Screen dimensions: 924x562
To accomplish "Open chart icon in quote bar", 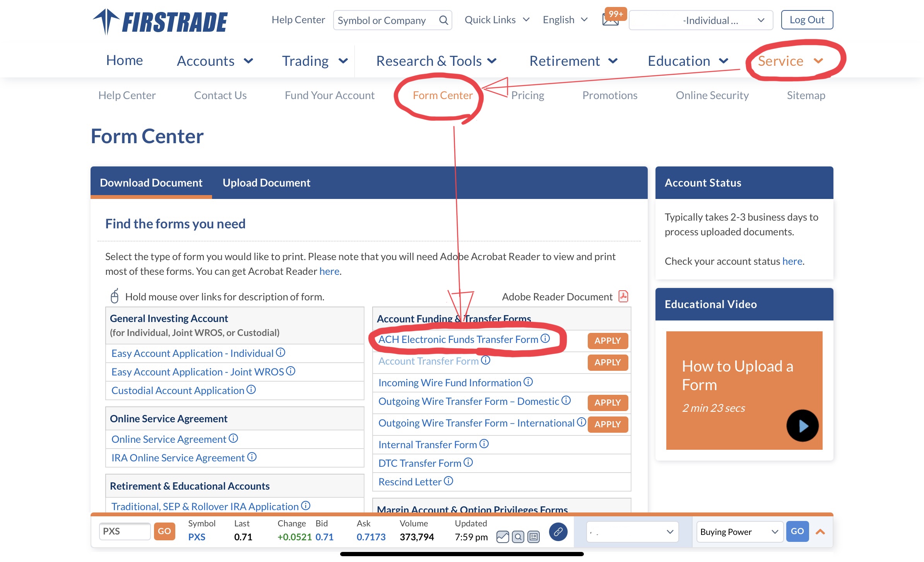I will pos(503,537).
